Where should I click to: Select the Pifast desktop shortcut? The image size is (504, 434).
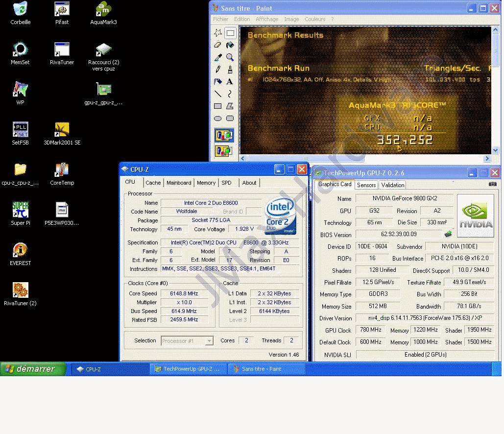pos(62,13)
